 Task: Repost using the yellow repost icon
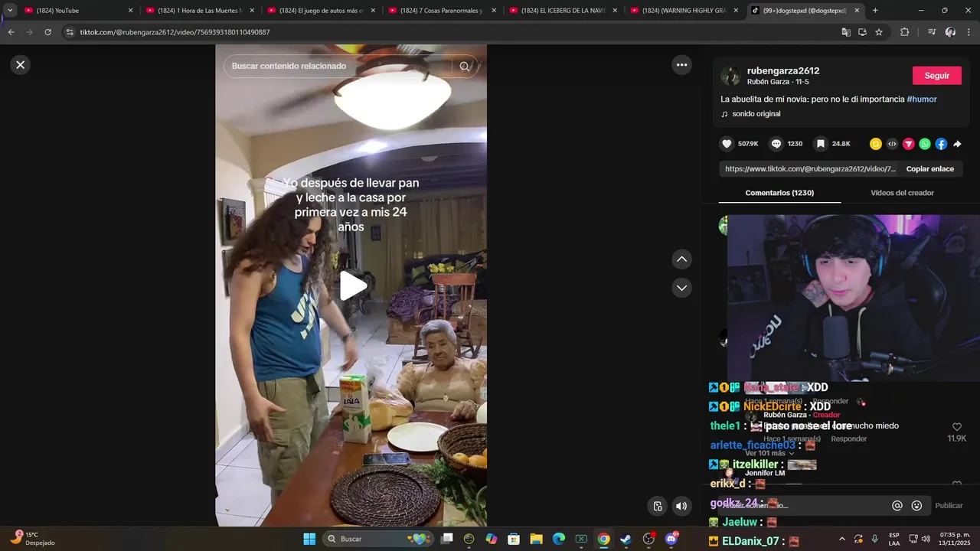[x=876, y=144]
